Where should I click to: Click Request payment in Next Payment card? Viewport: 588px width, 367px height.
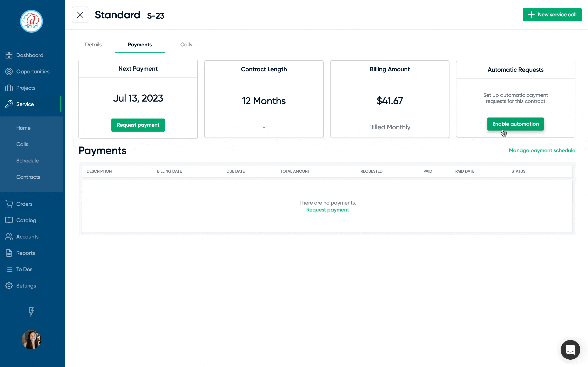pyautogui.click(x=138, y=125)
